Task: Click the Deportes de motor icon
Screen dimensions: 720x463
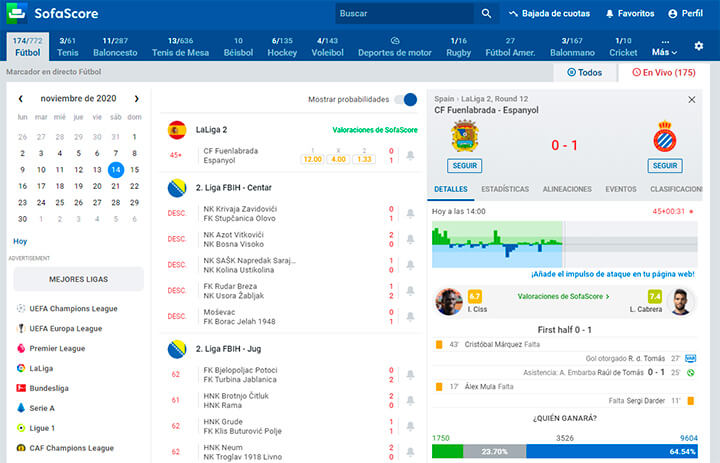Action: (x=395, y=41)
